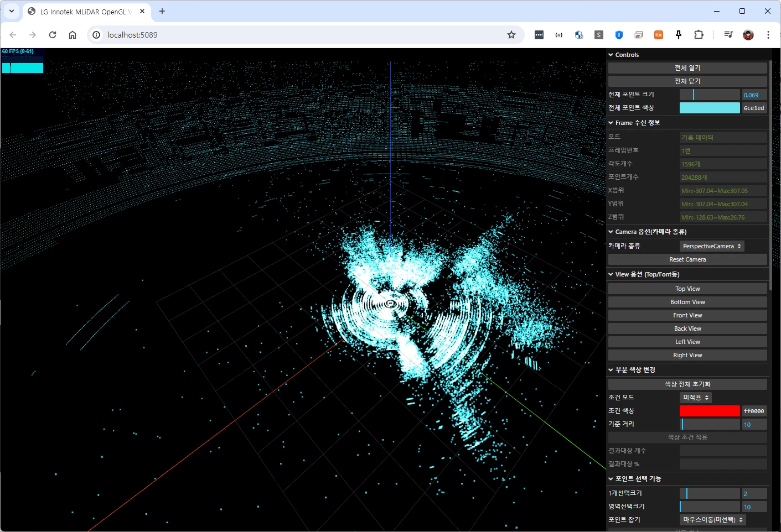The width and height of the screenshot is (781, 532).
Task: Switch to Left View
Action: pyautogui.click(x=687, y=342)
